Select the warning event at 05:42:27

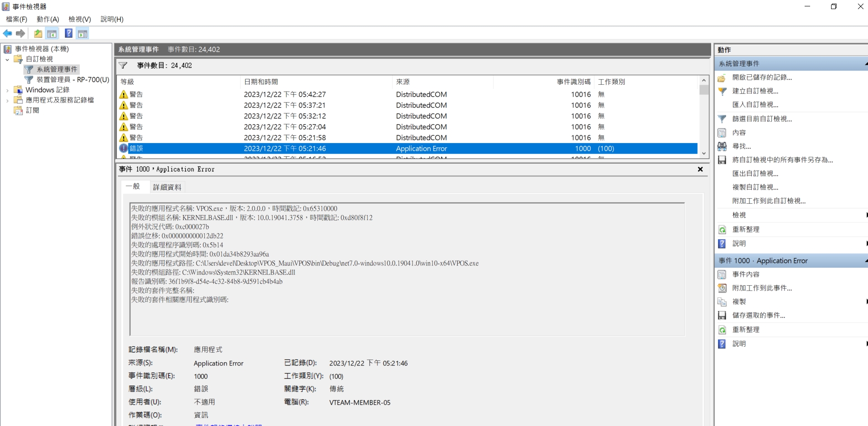[407, 94]
